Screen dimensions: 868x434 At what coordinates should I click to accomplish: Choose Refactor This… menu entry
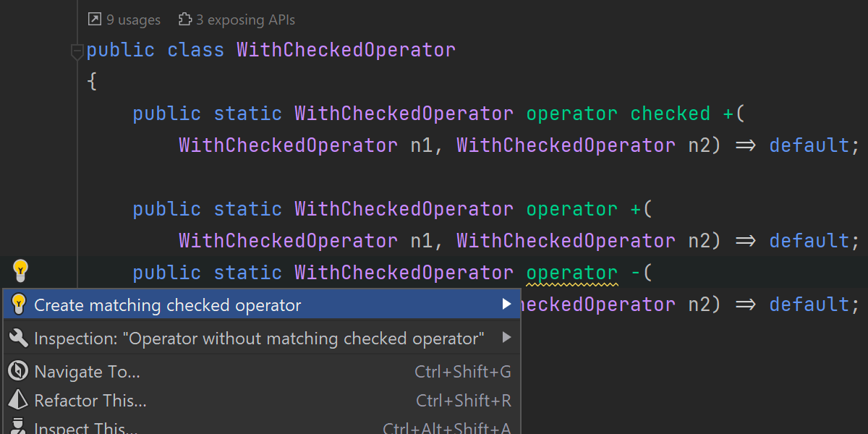tap(262, 400)
